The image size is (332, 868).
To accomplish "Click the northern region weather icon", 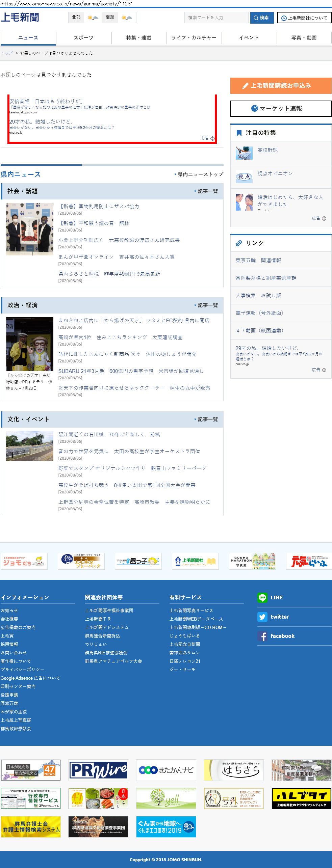I will (x=93, y=18).
